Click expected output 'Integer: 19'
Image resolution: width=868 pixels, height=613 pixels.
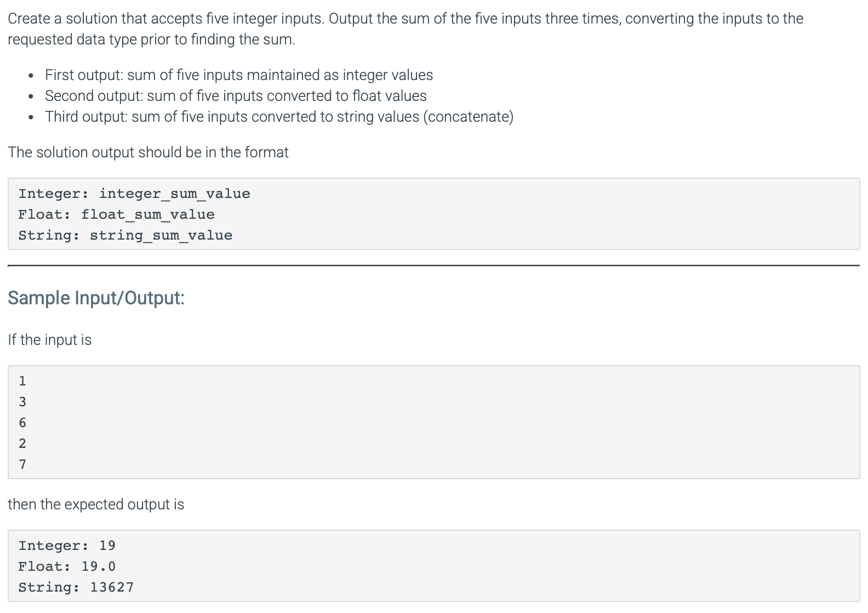[67, 546]
